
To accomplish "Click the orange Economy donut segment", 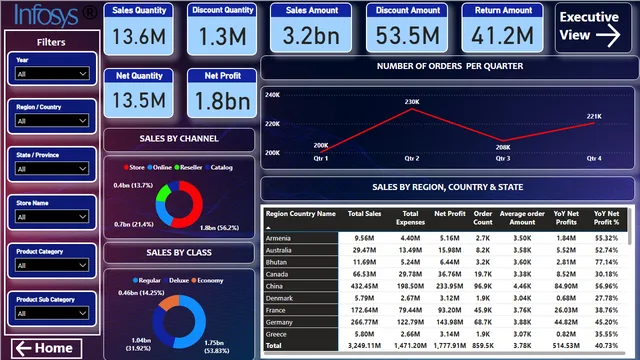I will pos(168,303).
